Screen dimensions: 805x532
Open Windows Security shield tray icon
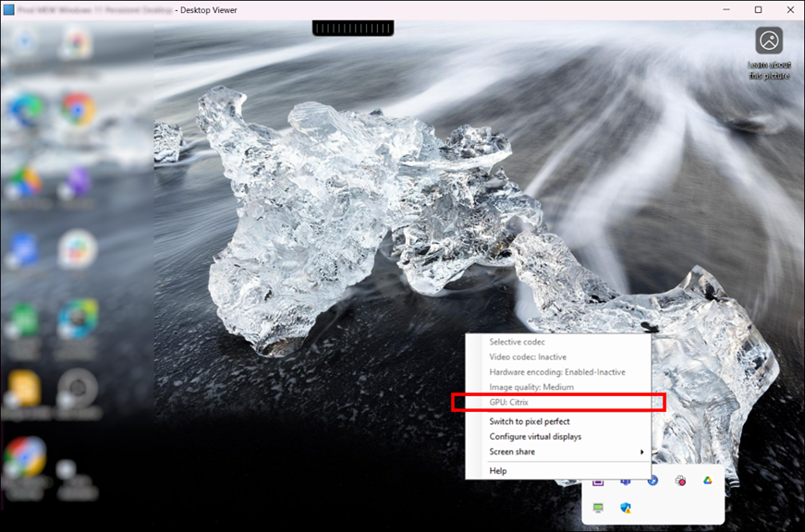(626, 508)
